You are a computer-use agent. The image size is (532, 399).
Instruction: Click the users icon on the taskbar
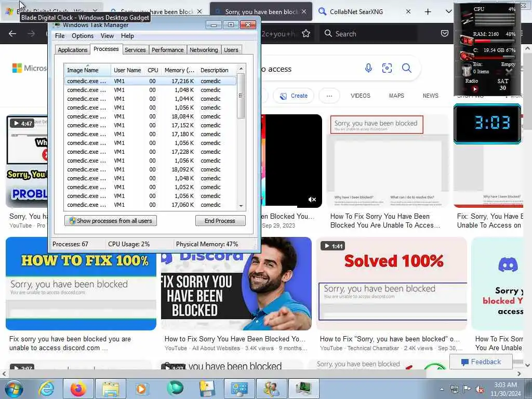[x=271, y=389]
